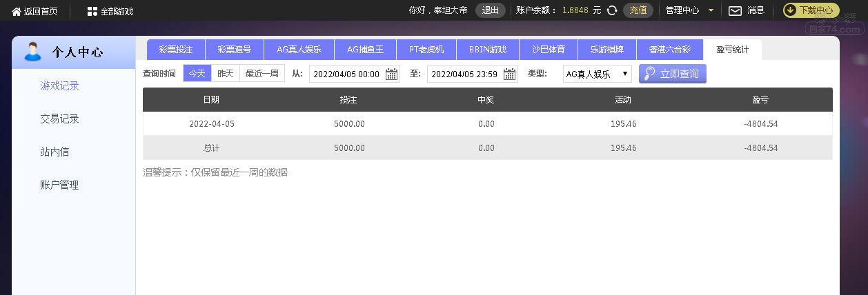Select the 盈亏统计 tab

coord(732,50)
